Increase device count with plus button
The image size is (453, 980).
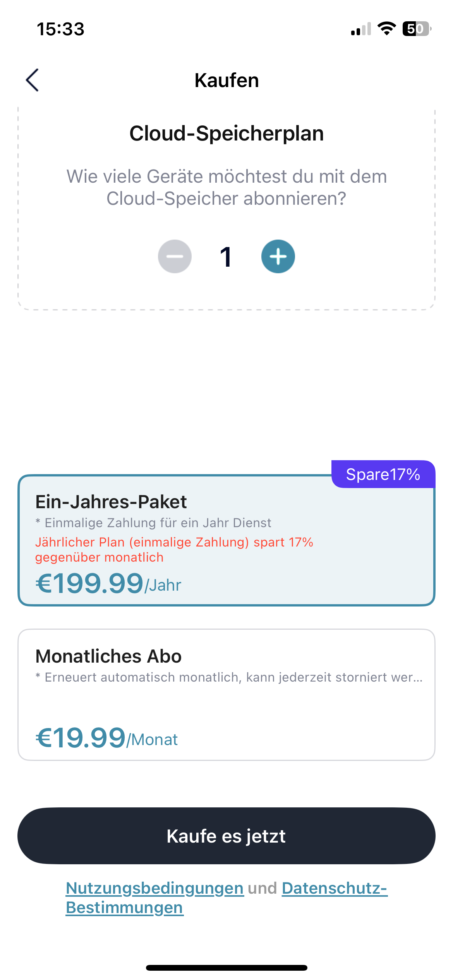coord(278,256)
